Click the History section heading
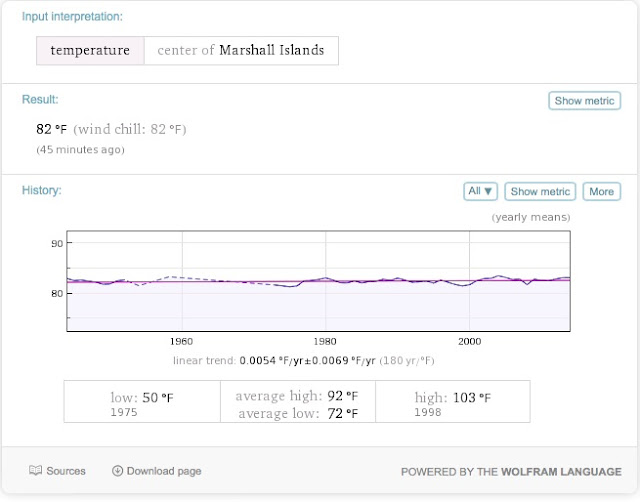This screenshot has height=502, width=640. point(42,190)
